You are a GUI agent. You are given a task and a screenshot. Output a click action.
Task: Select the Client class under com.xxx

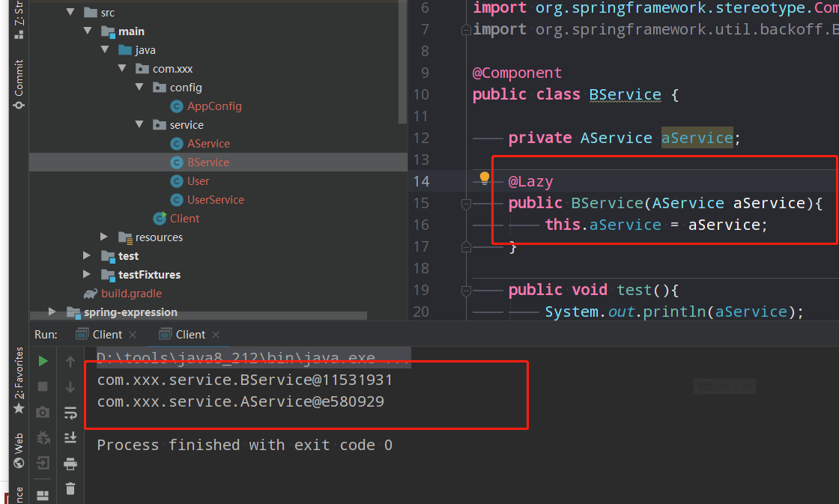click(184, 218)
